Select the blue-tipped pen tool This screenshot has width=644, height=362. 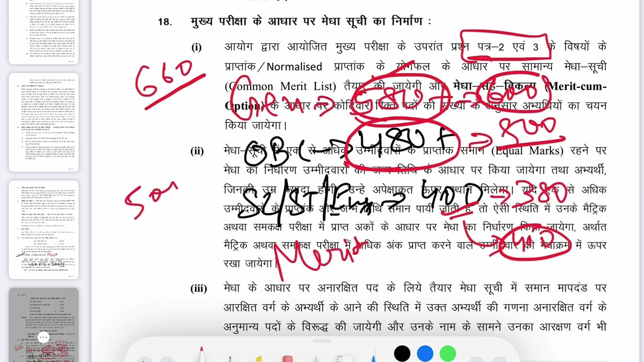click(x=373, y=357)
